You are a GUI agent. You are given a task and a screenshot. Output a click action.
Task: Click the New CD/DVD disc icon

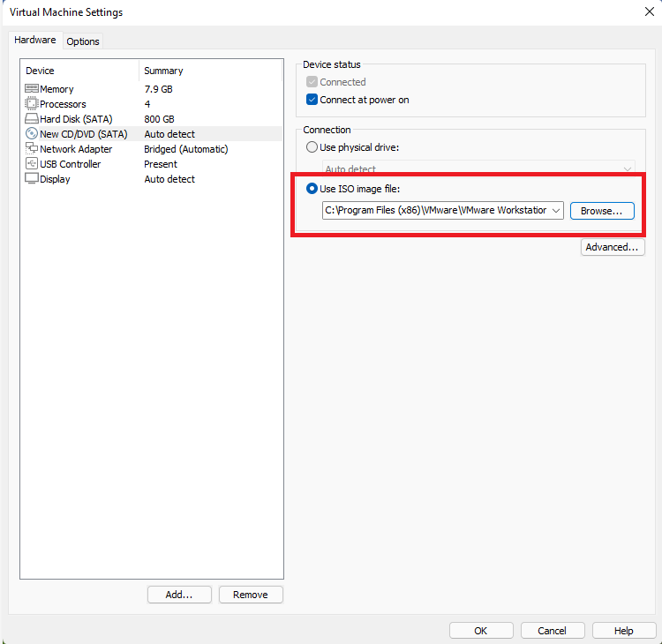point(32,134)
